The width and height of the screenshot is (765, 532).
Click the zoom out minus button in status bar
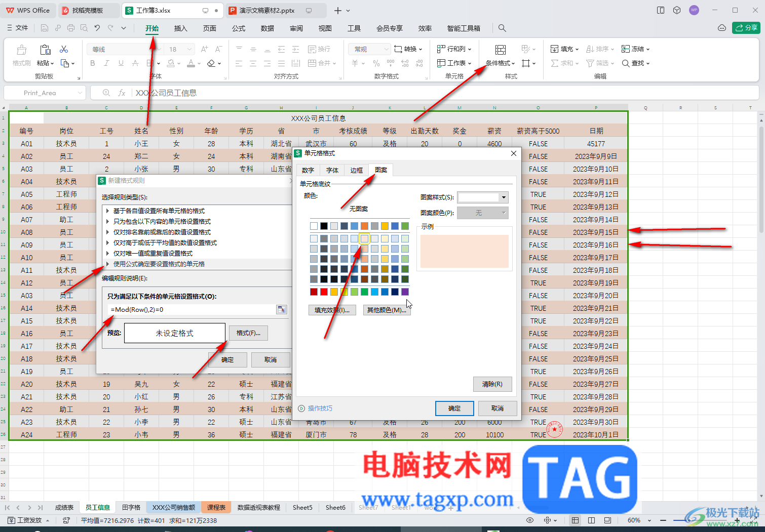click(663, 520)
